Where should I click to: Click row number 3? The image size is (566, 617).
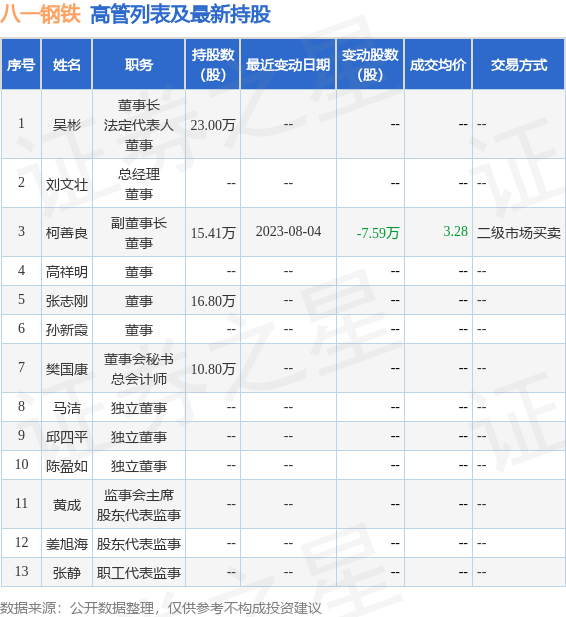tap(21, 231)
